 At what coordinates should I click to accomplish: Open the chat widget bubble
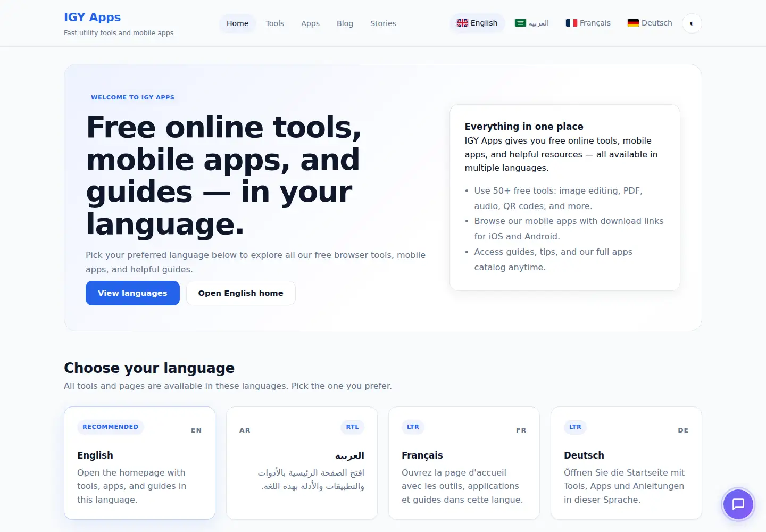tap(738, 504)
